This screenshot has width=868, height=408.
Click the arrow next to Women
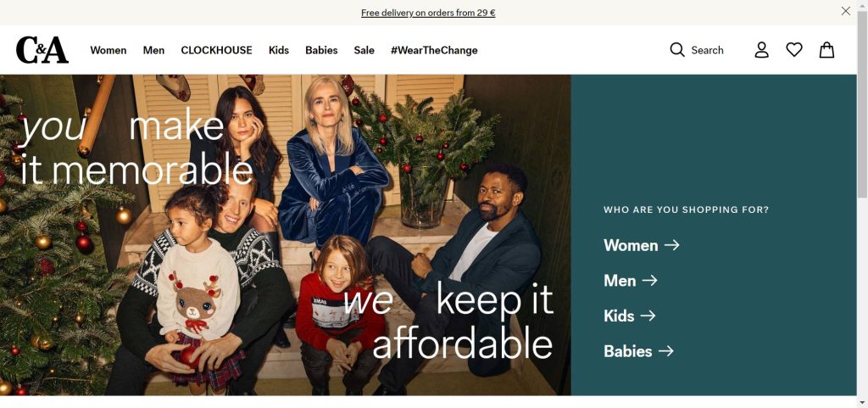tap(671, 245)
